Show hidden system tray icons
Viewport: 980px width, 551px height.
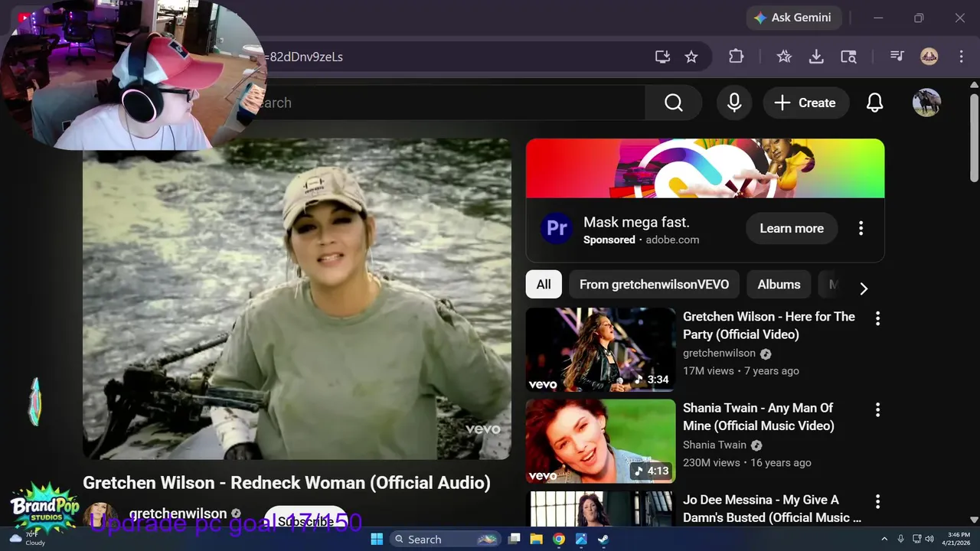[884, 540]
